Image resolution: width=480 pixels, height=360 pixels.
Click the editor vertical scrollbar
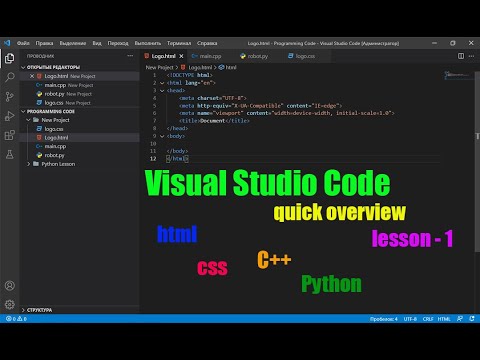coord(477,162)
